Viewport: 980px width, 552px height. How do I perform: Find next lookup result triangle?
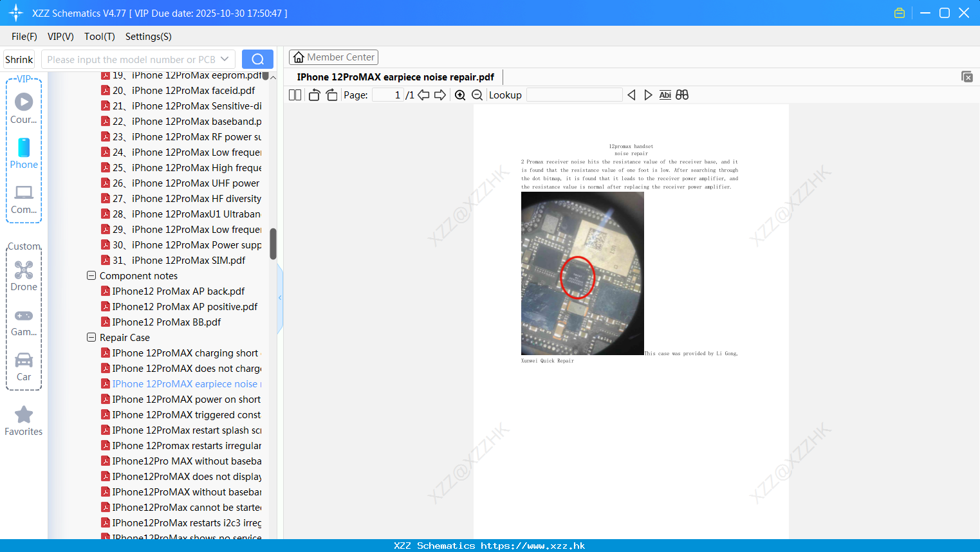648,95
